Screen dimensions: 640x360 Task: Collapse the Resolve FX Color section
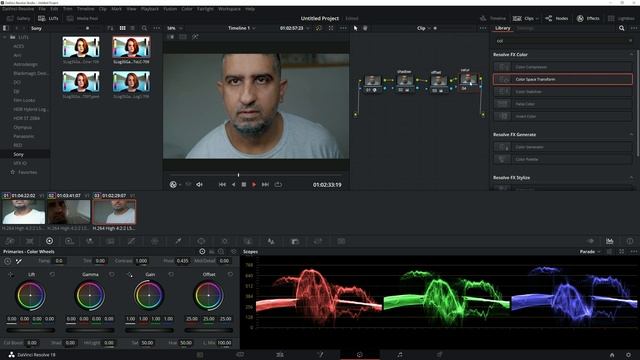click(x=631, y=54)
